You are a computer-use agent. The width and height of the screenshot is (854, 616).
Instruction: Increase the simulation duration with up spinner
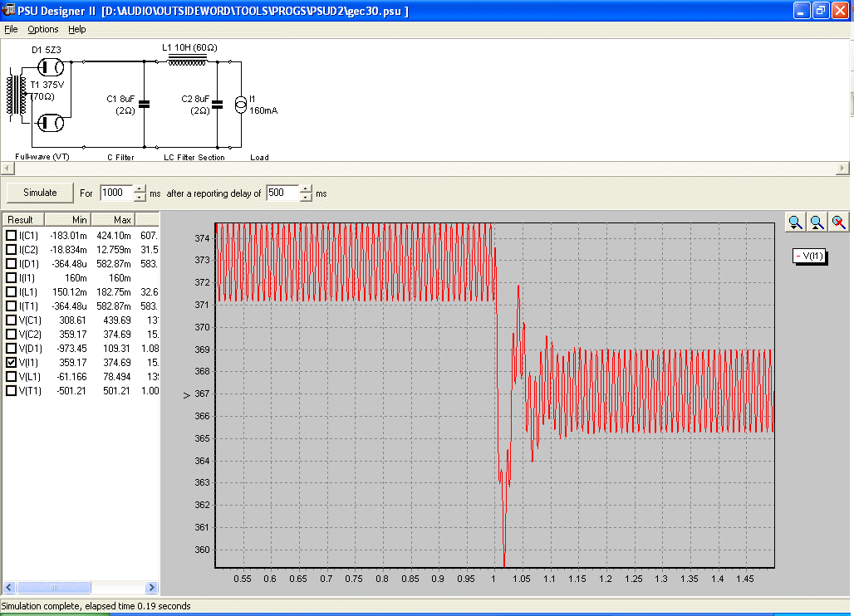pos(140,188)
